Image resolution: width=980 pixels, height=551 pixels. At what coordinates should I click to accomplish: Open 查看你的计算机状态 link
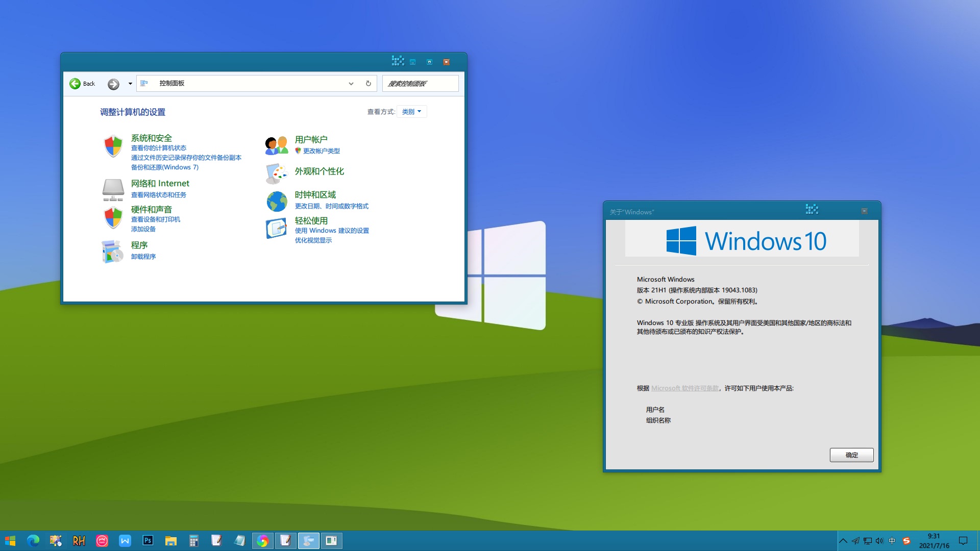[x=159, y=148]
